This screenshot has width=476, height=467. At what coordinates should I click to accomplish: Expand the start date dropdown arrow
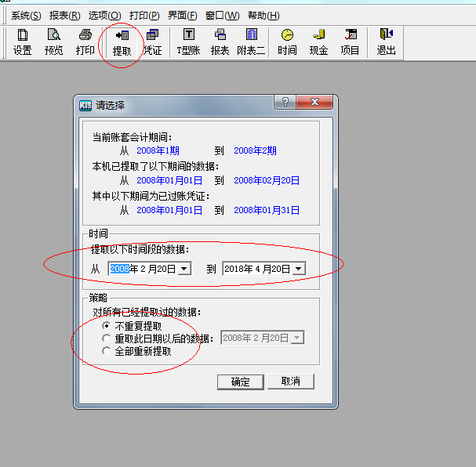coord(183,269)
